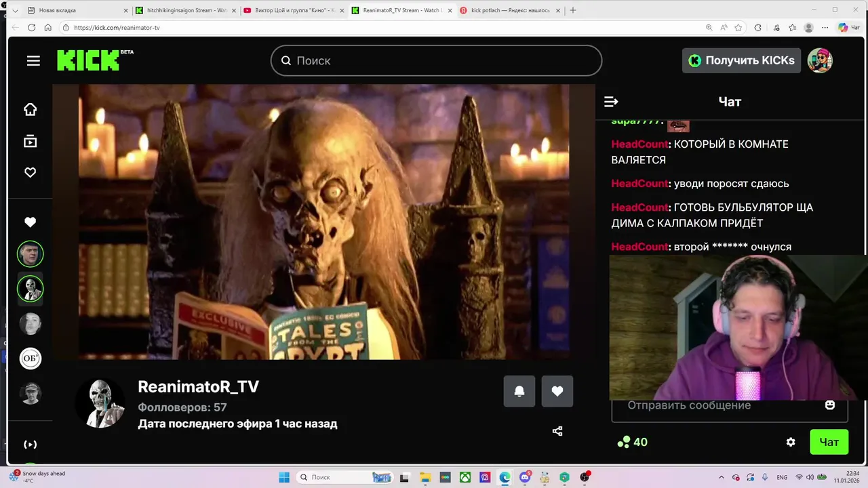
Task: Show hidden tray icons chevron
Action: [x=720, y=477]
